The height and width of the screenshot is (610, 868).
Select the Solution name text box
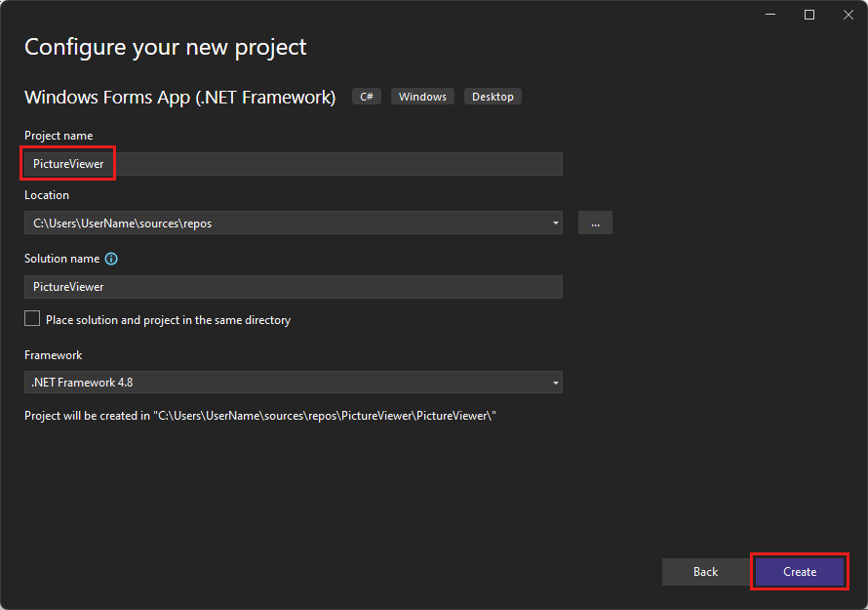(293, 286)
